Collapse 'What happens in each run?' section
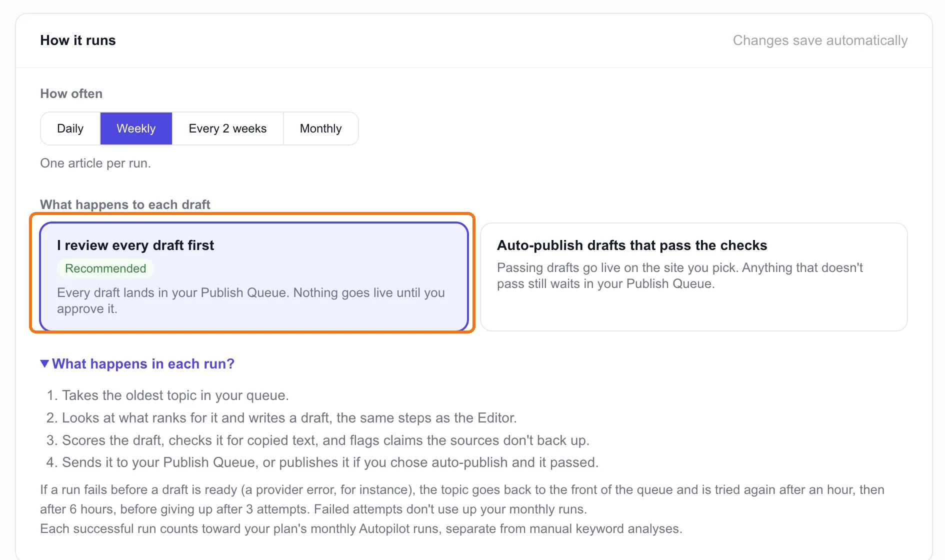The image size is (945, 560). pos(137,363)
